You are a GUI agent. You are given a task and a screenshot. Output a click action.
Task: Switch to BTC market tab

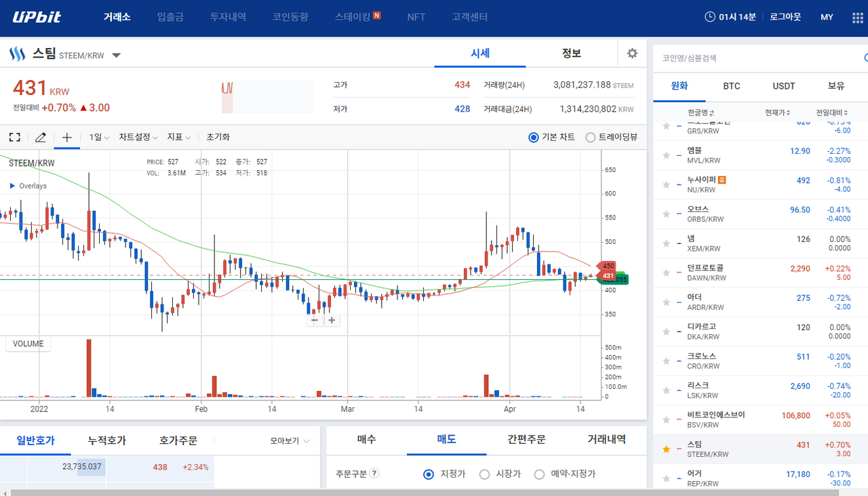(731, 86)
